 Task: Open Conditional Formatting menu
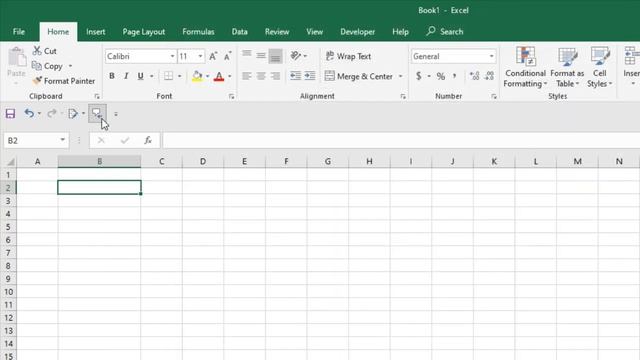tap(525, 67)
